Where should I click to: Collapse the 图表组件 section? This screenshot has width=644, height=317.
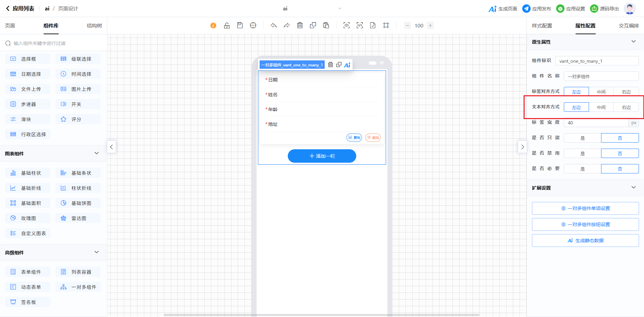pyautogui.click(x=97, y=153)
